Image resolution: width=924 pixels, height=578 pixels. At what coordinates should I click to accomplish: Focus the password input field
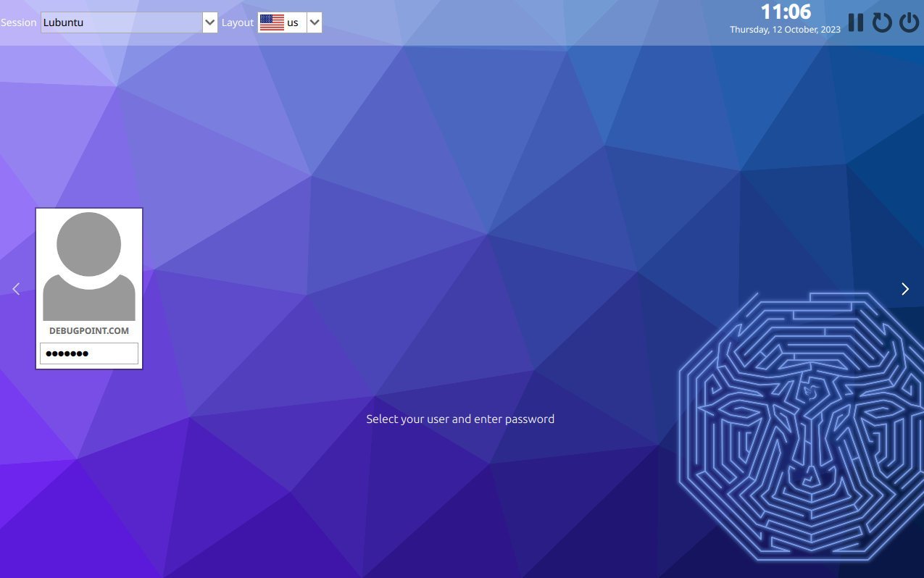pos(89,353)
